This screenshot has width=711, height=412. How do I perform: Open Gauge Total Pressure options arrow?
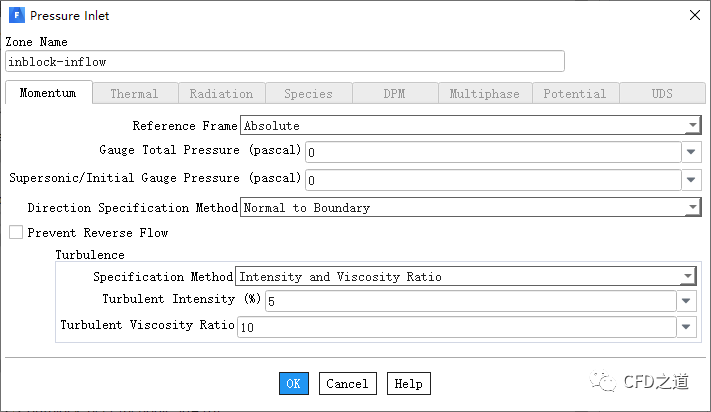[691, 152]
